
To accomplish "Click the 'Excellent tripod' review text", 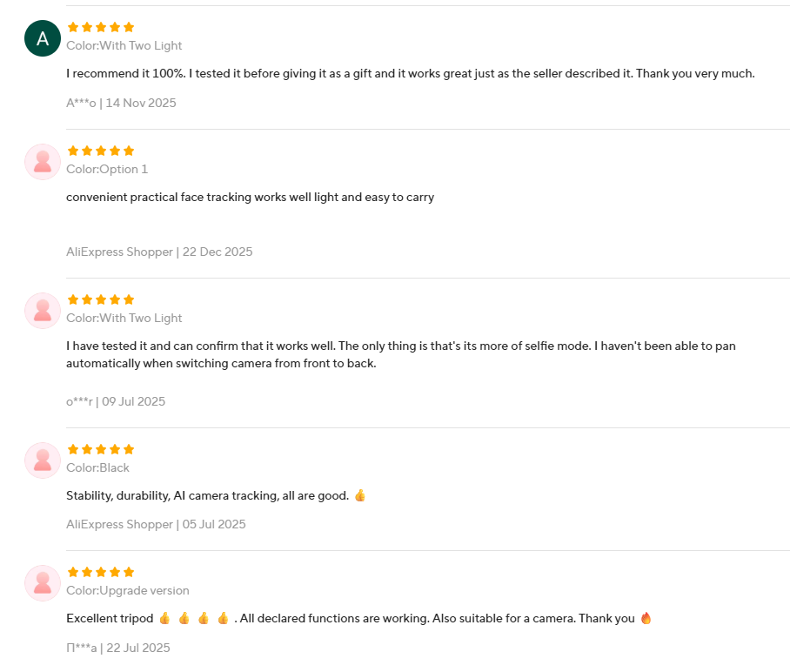I will (x=110, y=618).
